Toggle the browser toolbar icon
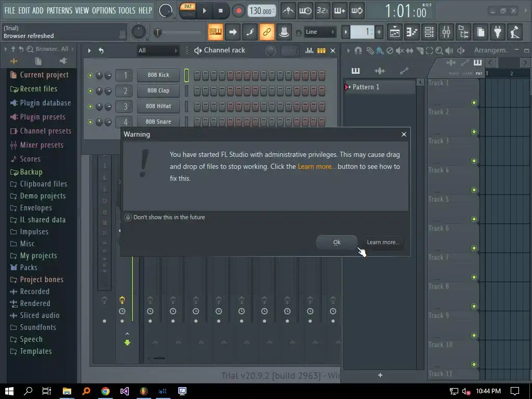Screen dimensions: 532x399 coord(463,32)
